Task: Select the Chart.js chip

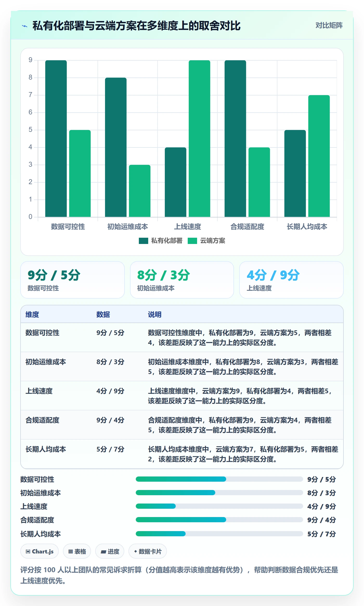Action: pyautogui.click(x=40, y=551)
